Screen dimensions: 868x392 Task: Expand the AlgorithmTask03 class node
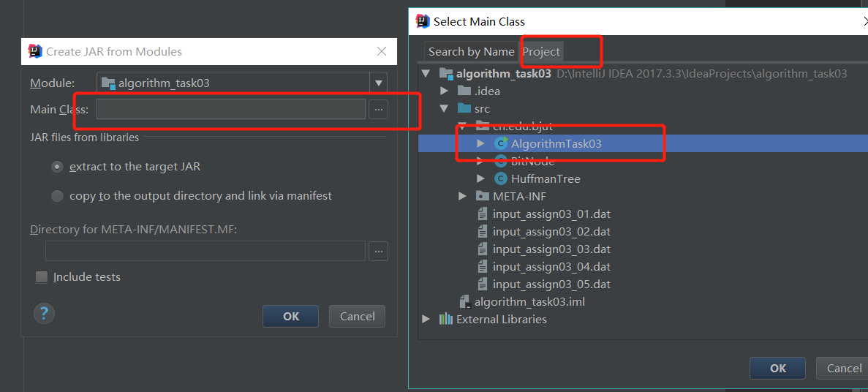click(x=480, y=143)
